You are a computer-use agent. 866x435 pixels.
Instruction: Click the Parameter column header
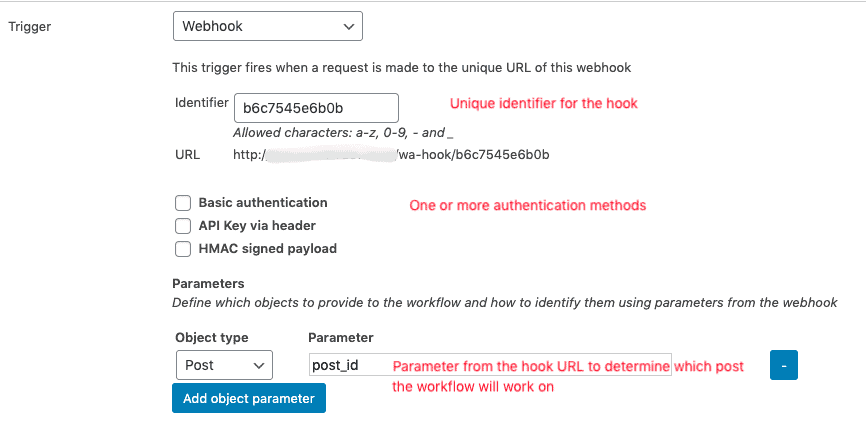341,337
